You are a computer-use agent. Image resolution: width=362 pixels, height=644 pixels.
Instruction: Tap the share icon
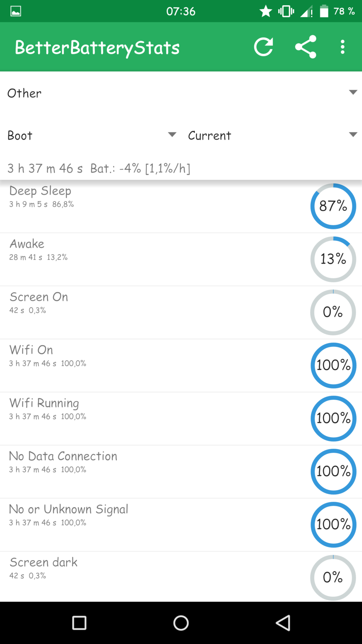click(x=306, y=47)
